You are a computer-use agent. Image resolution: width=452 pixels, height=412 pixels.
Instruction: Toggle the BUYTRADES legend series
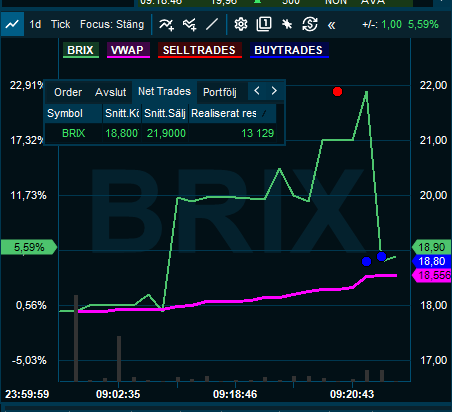click(x=289, y=50)
